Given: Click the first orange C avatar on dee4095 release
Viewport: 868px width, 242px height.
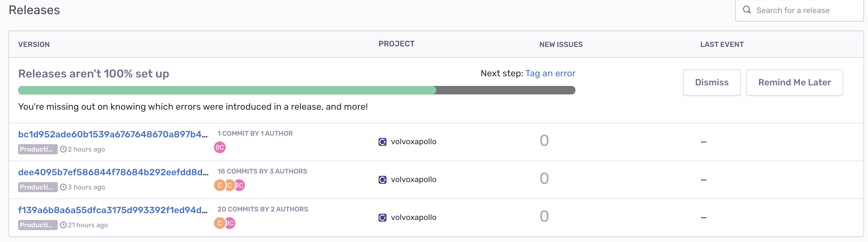Looking at the screenshot, I should click(219, 185).
